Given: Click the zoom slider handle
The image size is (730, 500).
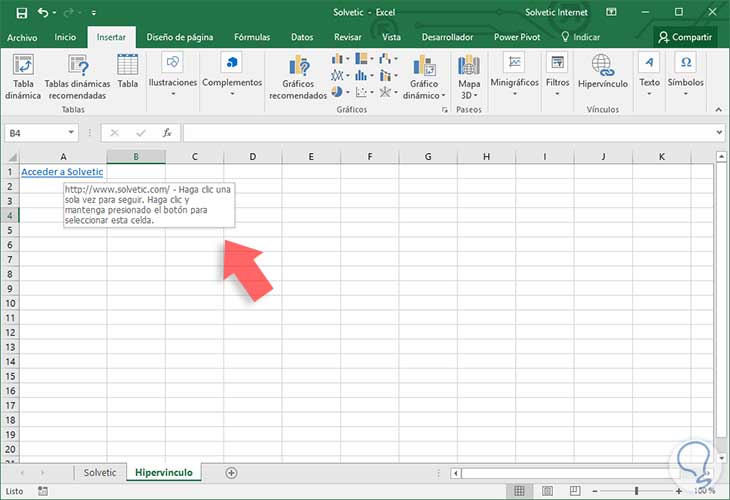Looking at the screenshot, I should coord(636,491).
